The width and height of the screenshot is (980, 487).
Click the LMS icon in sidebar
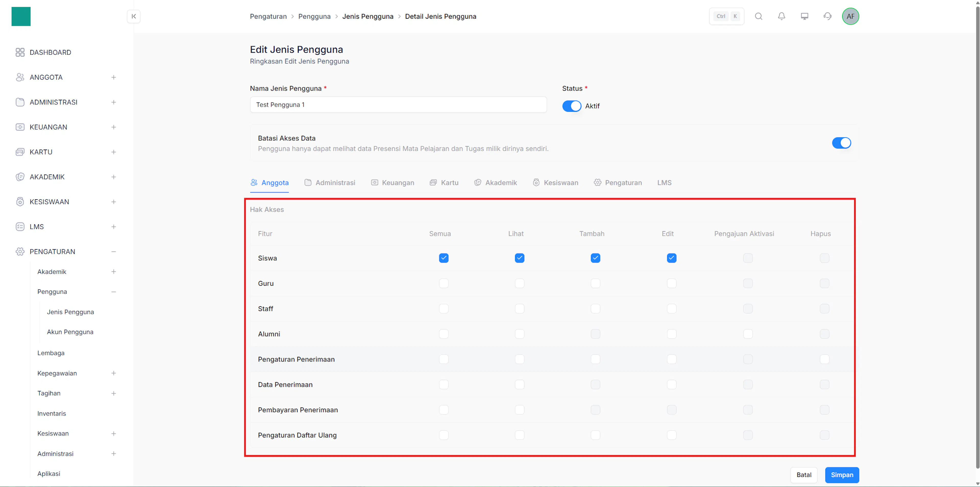point(20,227)
